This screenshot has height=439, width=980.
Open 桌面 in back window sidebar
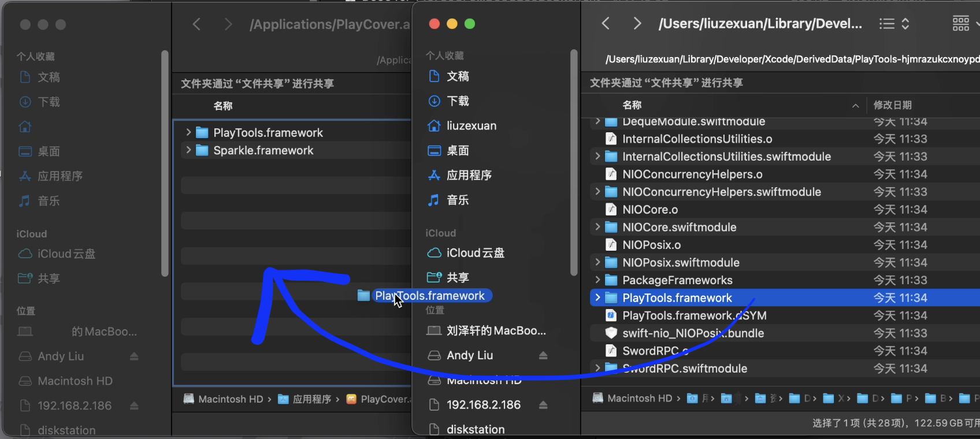pos(49,151)
